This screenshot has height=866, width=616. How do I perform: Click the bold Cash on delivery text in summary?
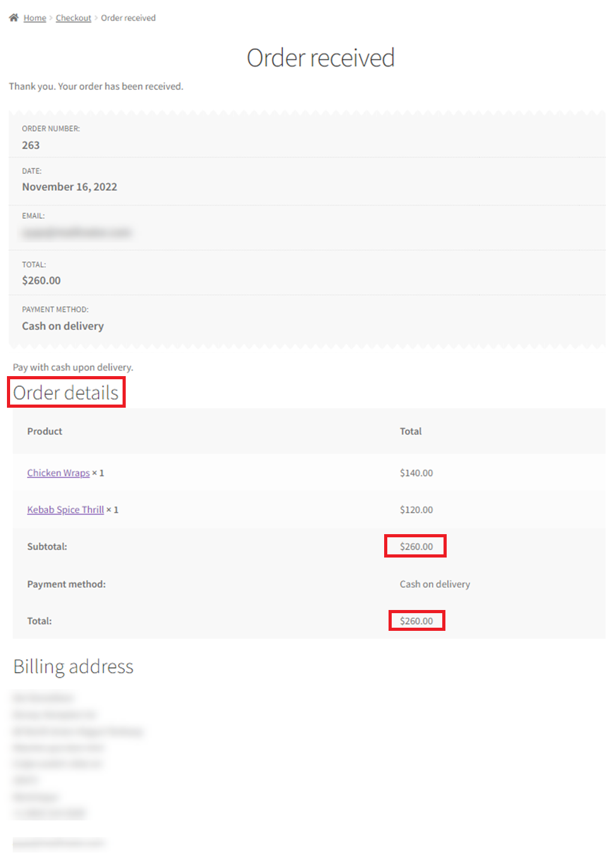(63, 326)
